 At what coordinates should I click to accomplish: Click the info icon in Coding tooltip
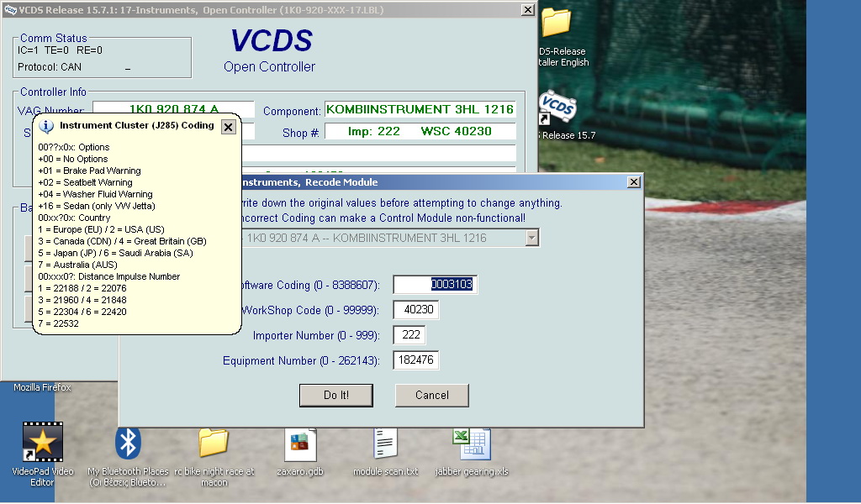coord(46,126)
